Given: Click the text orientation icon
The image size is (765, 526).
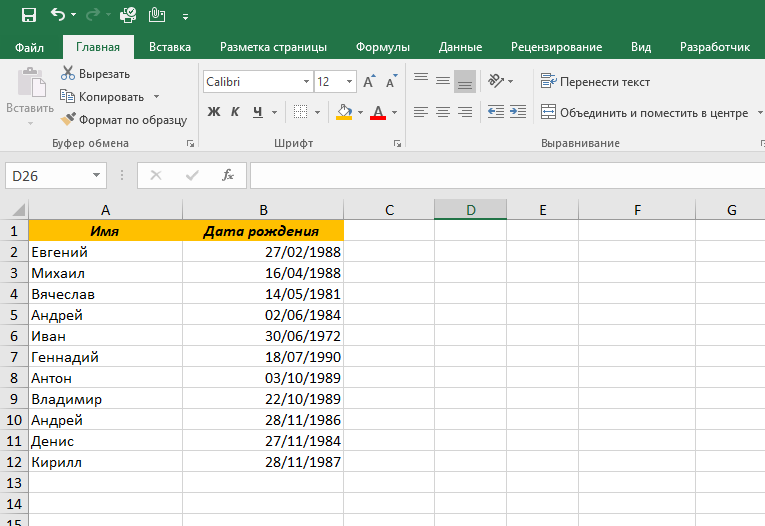Looking at the screenshot, I should tap(496, 81).
